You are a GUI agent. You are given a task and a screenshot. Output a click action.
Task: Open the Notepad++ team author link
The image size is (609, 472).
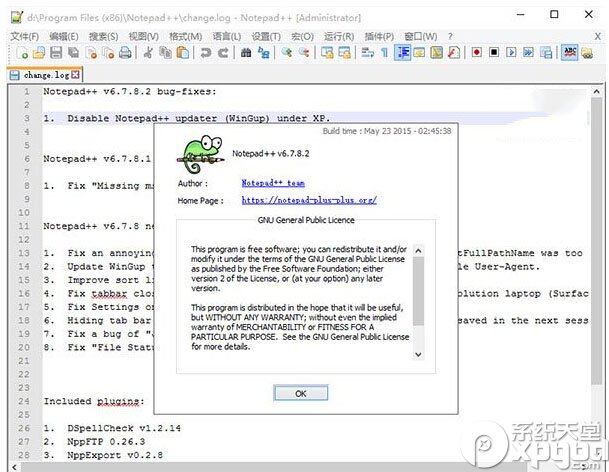[x=273, y=183]
